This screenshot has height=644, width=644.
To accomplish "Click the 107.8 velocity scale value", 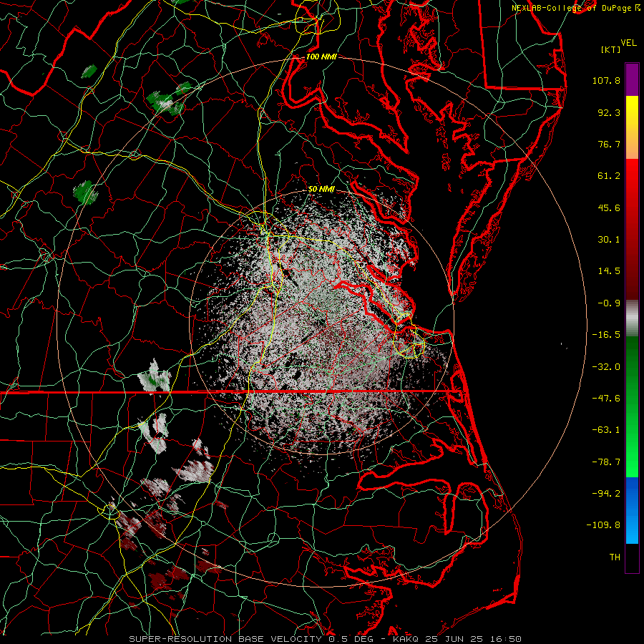I will (606, 80).
